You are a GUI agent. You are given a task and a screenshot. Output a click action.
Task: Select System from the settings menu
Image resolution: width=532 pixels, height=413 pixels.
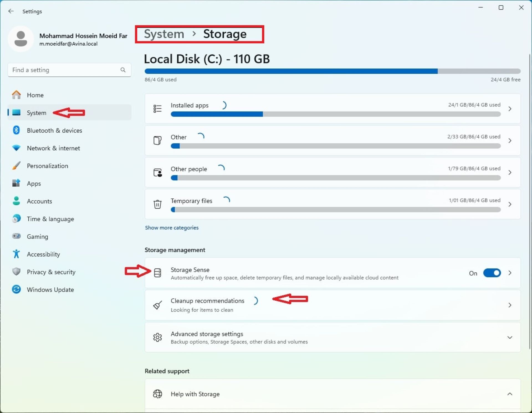coord(36,113)
